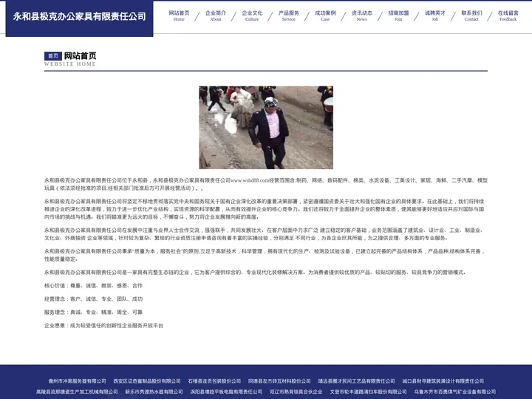Click the 服务理念 line of text
This screenshot has height=399, width=532.
93,312
